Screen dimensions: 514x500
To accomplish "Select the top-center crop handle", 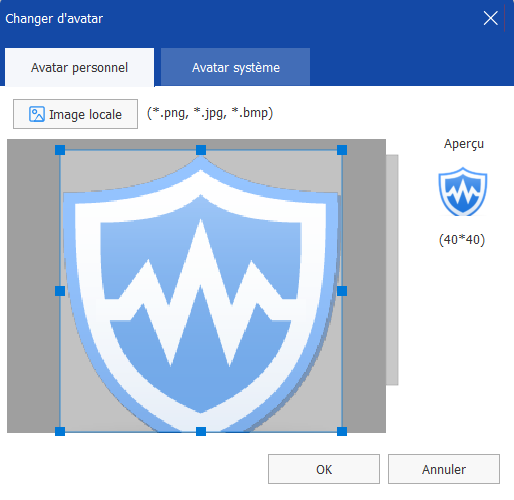I will [201, 150].
